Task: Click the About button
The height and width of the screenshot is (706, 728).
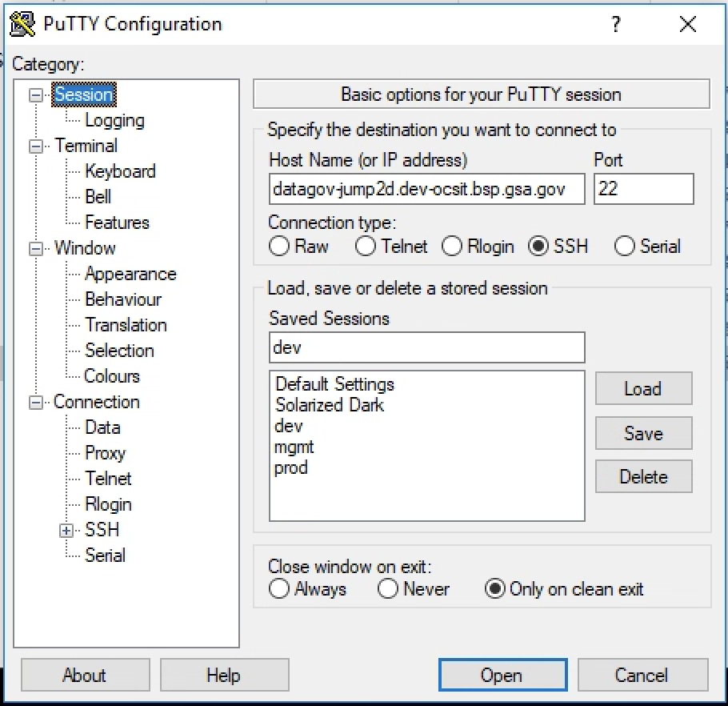Action: tap(85, 675)
